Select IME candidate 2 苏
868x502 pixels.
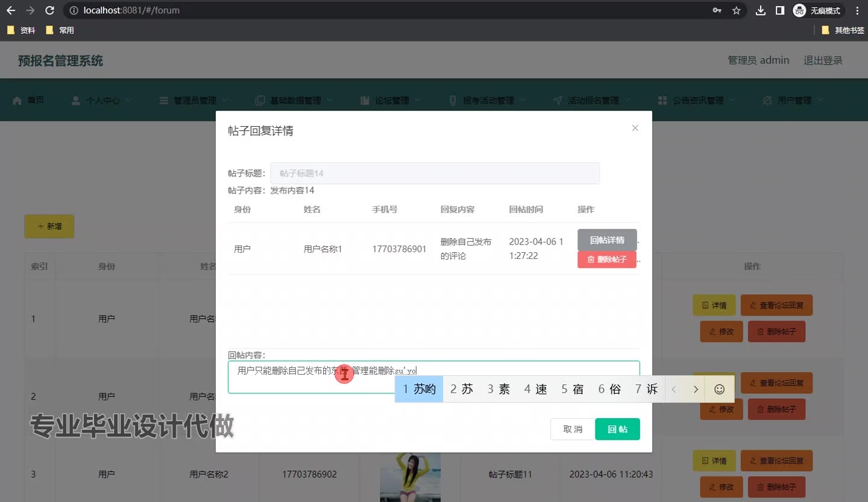(462, 389)
